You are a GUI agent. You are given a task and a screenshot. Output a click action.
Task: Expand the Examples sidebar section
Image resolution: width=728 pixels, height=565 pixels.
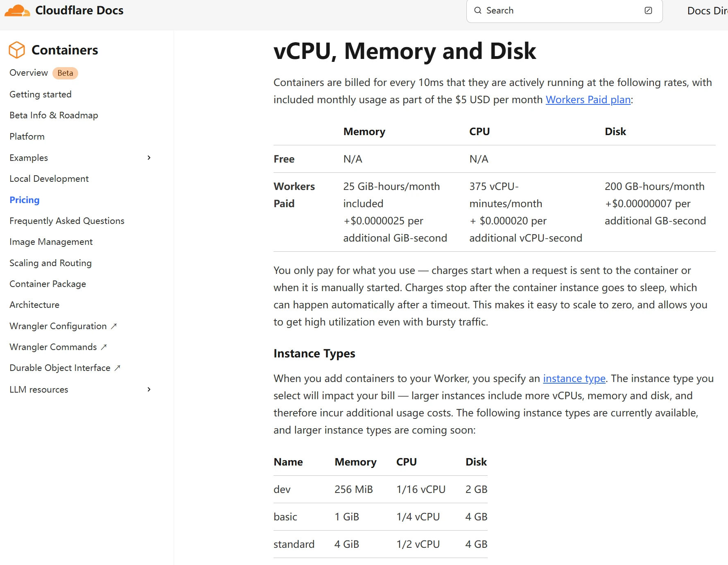coord(149,158)
